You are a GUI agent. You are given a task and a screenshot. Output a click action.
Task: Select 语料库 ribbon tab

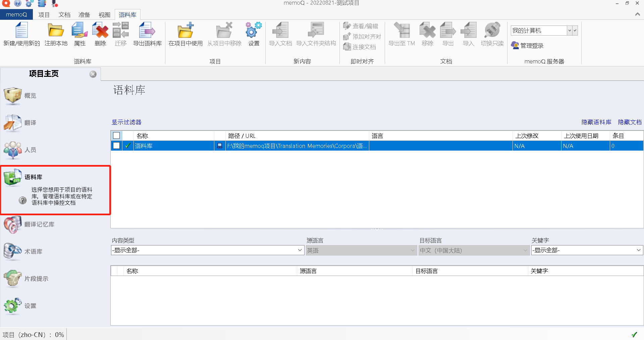pyautogui.click(x=127, y=15)
